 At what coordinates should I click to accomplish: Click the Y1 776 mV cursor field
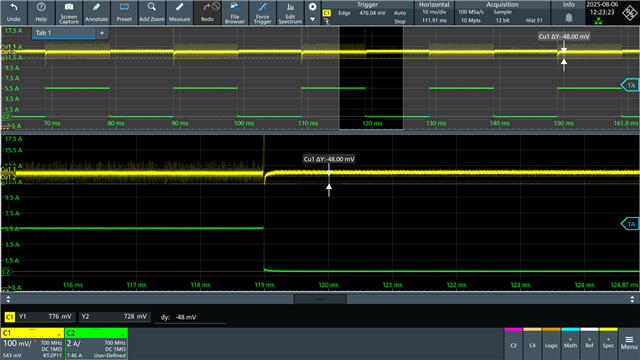coord(45,317)
